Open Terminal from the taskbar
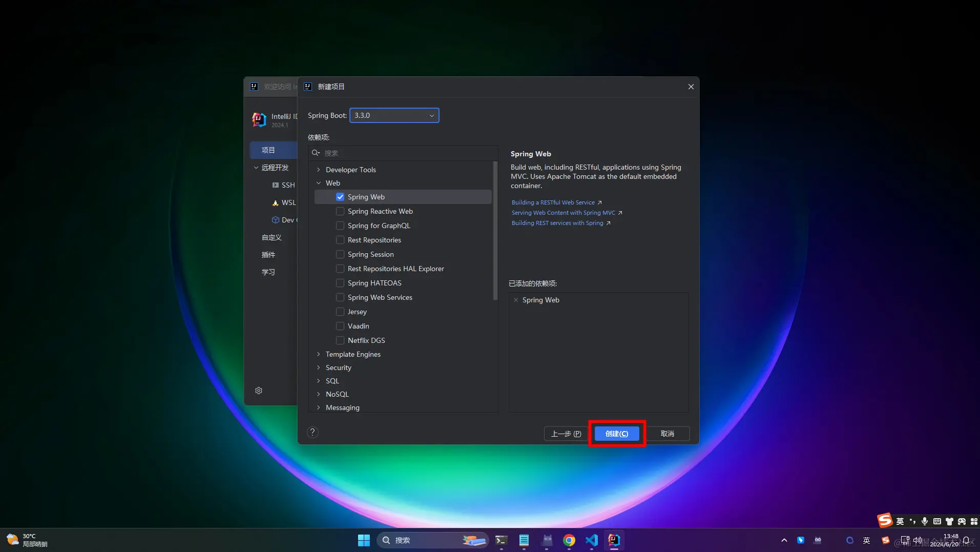The image size is (980, 552). click(501, 540)
